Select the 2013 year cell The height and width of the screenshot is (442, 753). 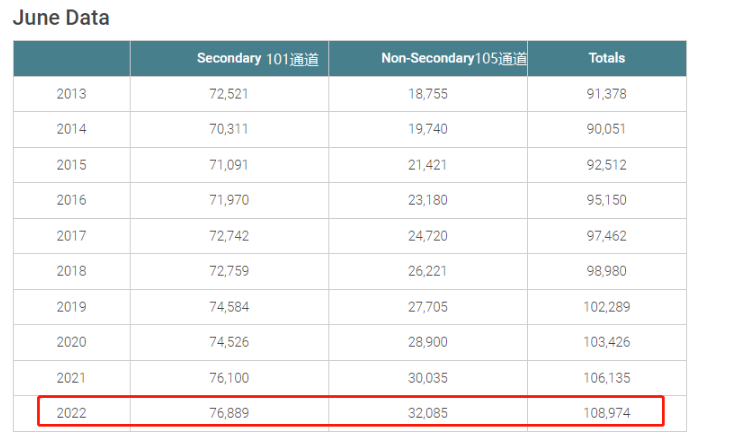(x=71, y=94)
